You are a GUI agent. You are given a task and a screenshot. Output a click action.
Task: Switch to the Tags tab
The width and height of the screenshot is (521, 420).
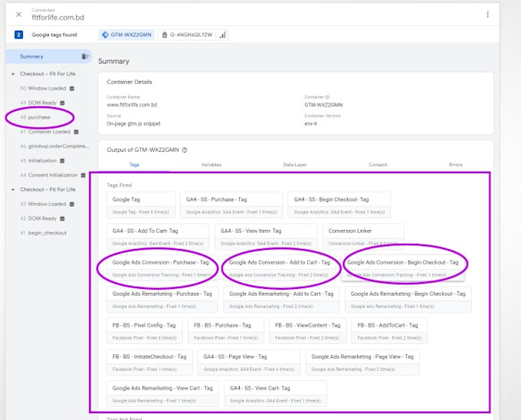[x=134, y=165]
